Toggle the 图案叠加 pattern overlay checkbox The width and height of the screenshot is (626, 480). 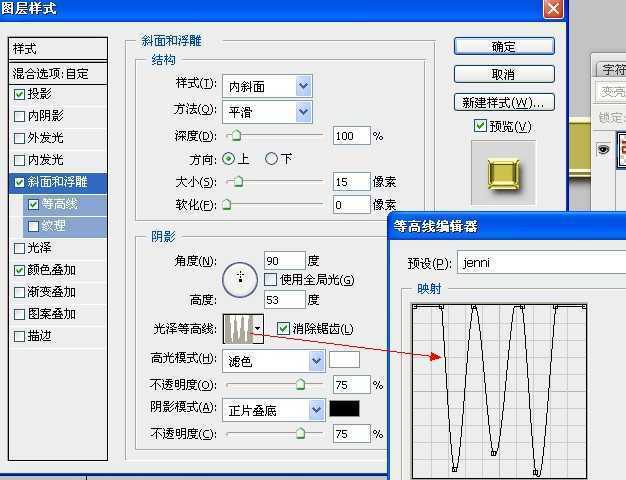click(x=19, y=314)
